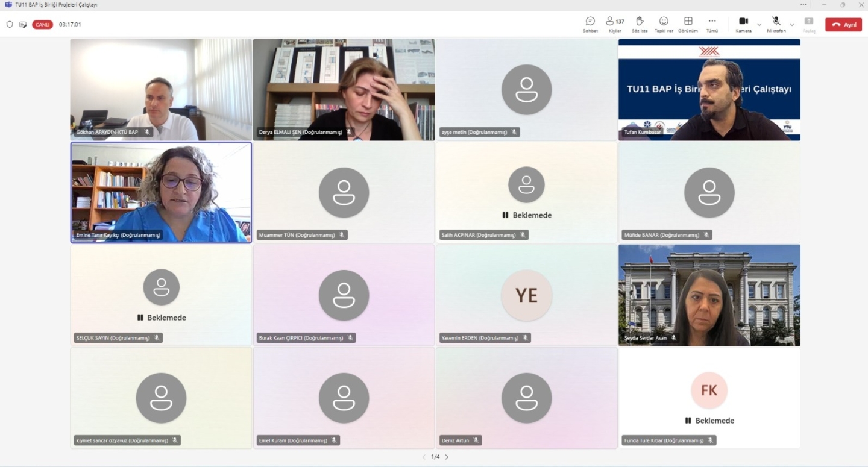Show the Kişiler participants list
Viewport: 868px width, 467px height.
click(x=615, y=24)
